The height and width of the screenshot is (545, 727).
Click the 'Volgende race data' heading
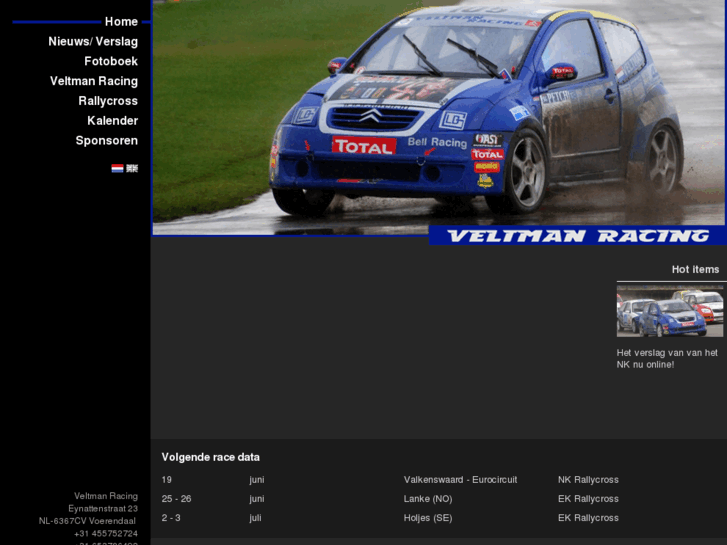click(210, 457)
